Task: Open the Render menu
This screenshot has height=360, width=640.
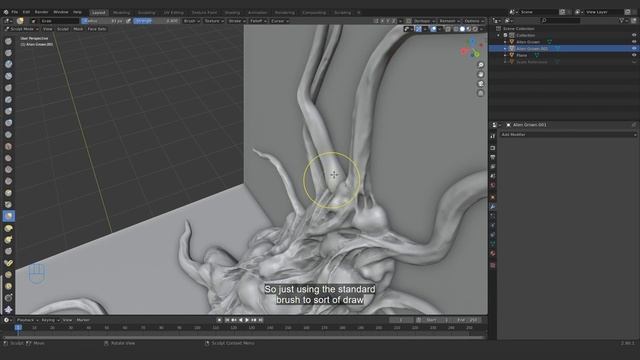Action: 41,12
